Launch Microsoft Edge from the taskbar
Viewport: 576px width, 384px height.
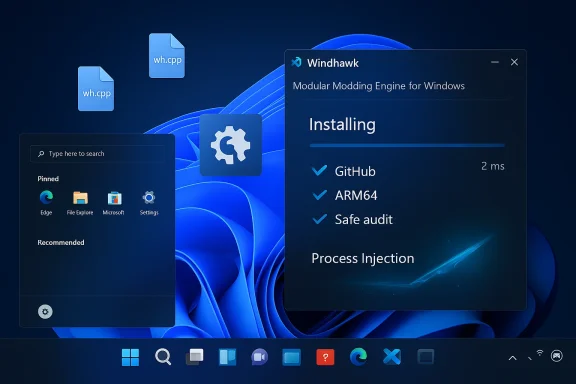(x=358, y=357)
